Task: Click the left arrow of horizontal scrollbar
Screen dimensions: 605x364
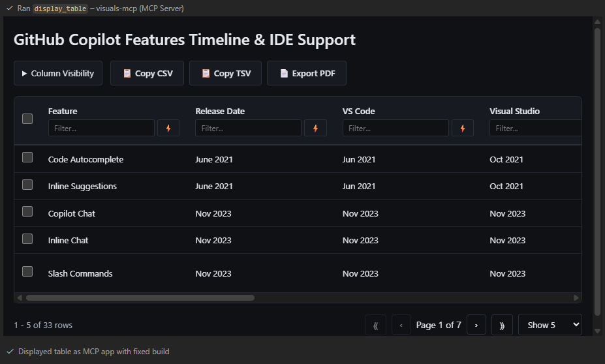Action: (20, 297)
